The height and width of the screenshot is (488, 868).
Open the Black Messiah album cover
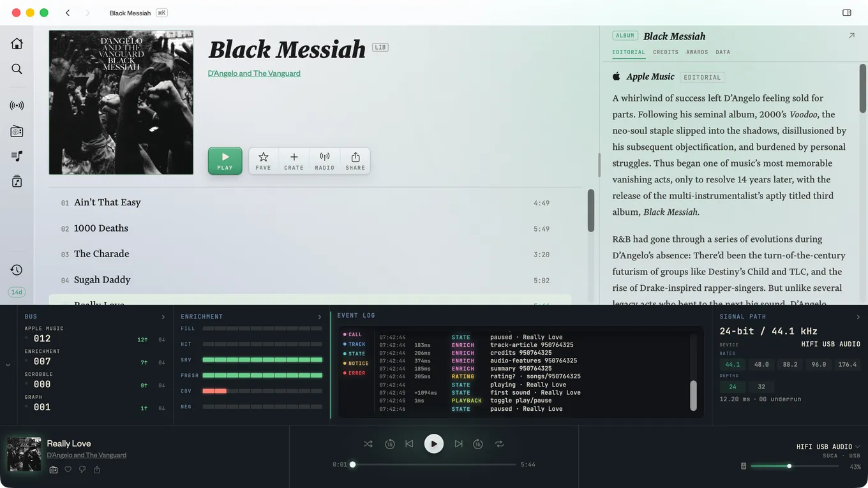(x=121, y=102)
